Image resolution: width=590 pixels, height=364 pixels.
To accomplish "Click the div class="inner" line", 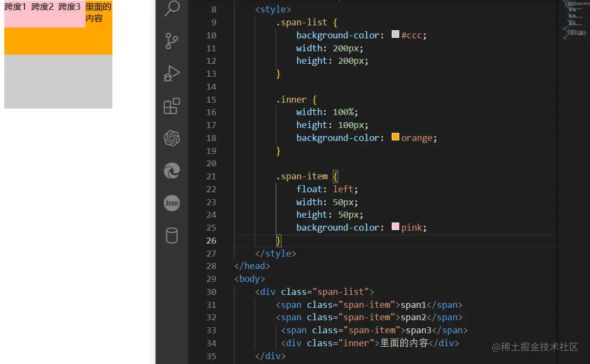I will (370, 343).
